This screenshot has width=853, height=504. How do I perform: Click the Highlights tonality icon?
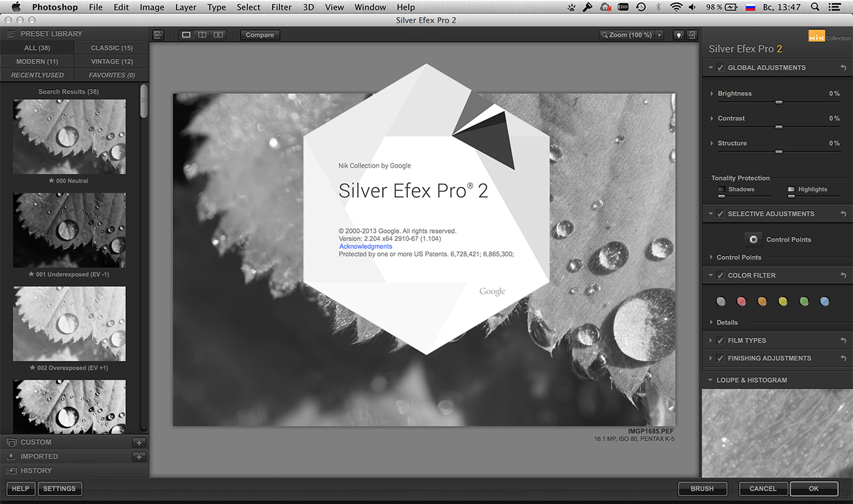pos(791,190)
